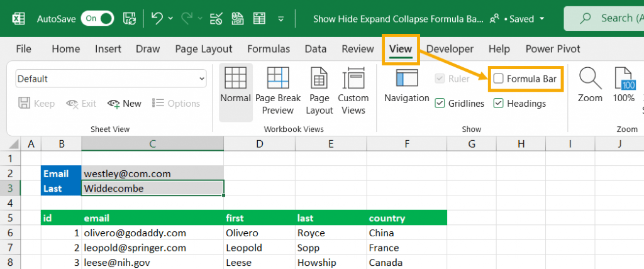The image size is (644, 269).
Task: Set zoom to 100%
Action: 623,85
